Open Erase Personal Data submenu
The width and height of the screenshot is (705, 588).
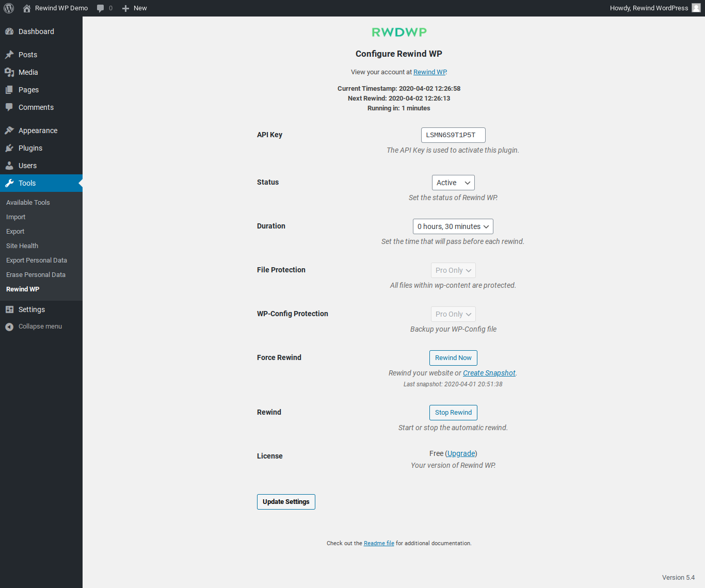coord(36,275)
